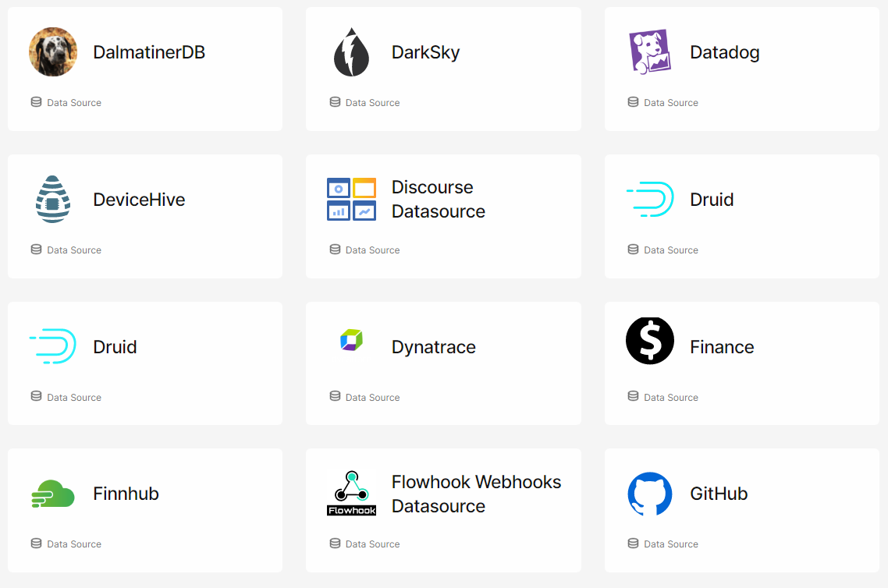Click Data Source label in Discourse card

coord(373,250)
